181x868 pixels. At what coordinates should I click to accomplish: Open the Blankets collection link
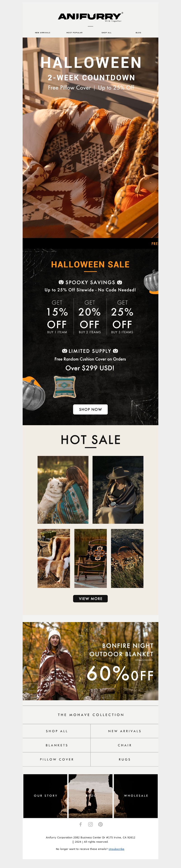coord(57,745)
